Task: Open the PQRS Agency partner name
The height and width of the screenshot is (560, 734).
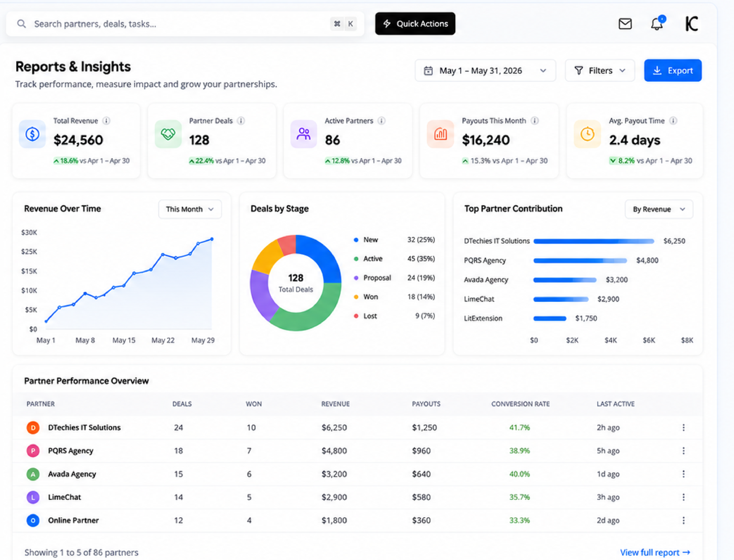Action: [x=71, y=451]
